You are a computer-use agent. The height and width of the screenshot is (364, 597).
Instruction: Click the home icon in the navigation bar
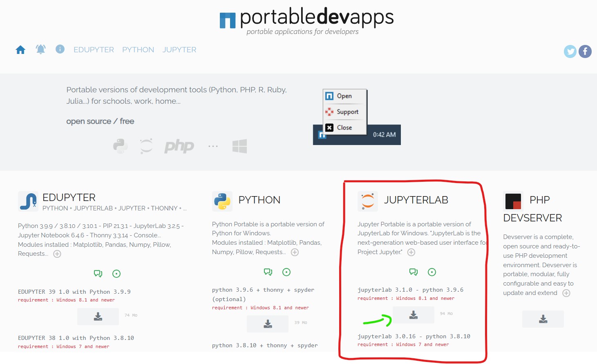(20, 49)
